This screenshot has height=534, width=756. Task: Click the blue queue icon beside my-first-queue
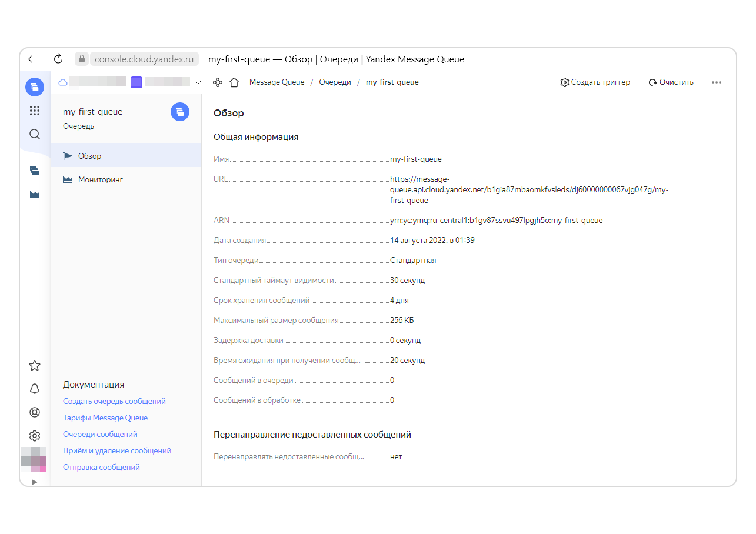point(180,112)
